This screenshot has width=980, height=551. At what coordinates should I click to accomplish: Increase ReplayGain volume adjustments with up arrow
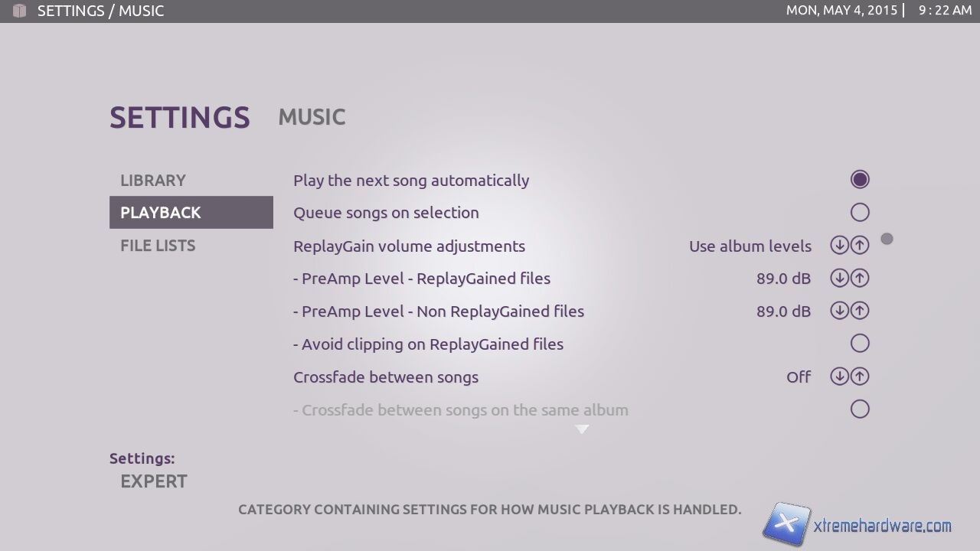point(860,246)
